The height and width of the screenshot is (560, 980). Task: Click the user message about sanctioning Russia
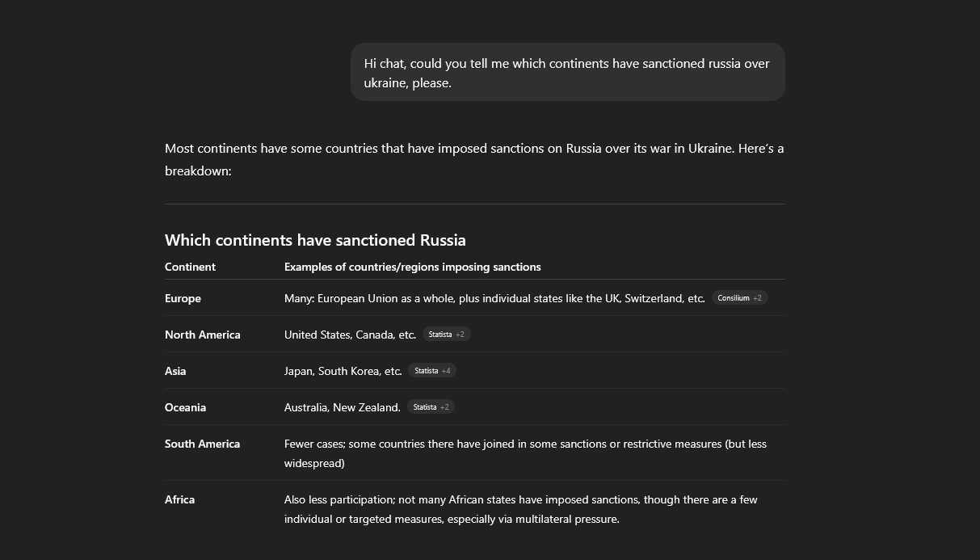pyautogui.click(x=566, y=73)
